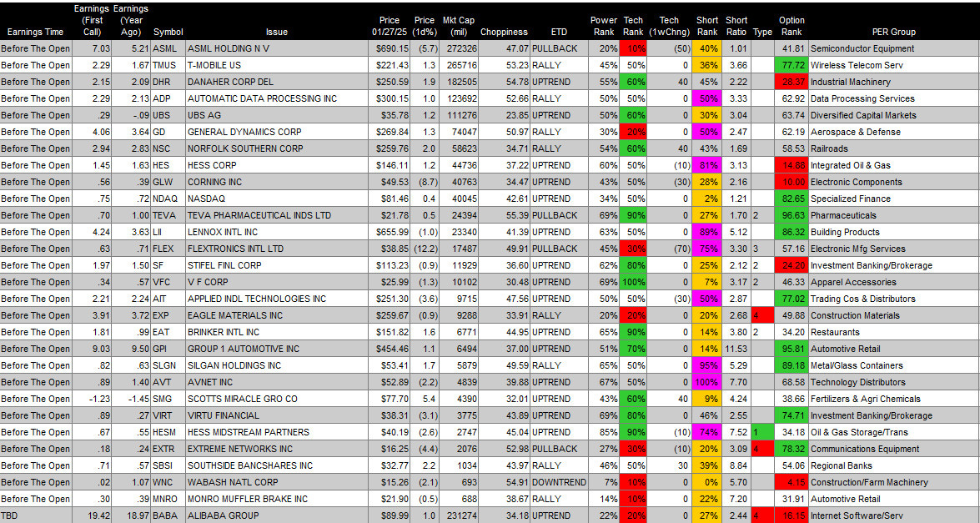Click EAGLE MATERIALS INC issue cell
980x523 pixels.
point(277,315)
